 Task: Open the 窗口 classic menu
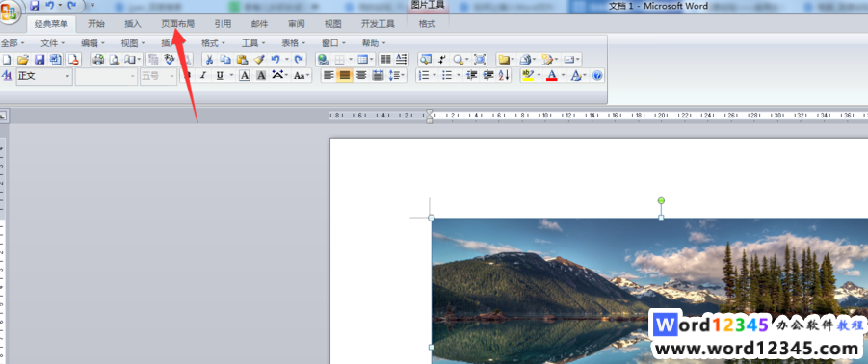[333, 42]
